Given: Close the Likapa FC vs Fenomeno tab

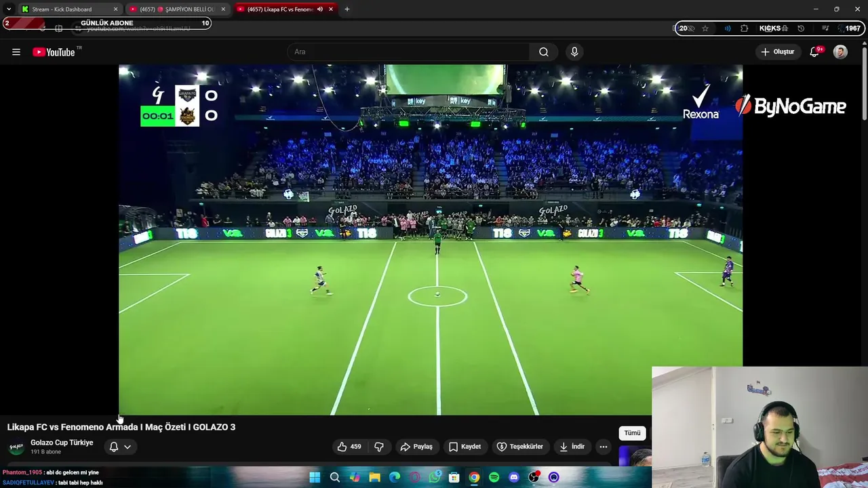Looking at the screenshot, I should tap(331, 9).
